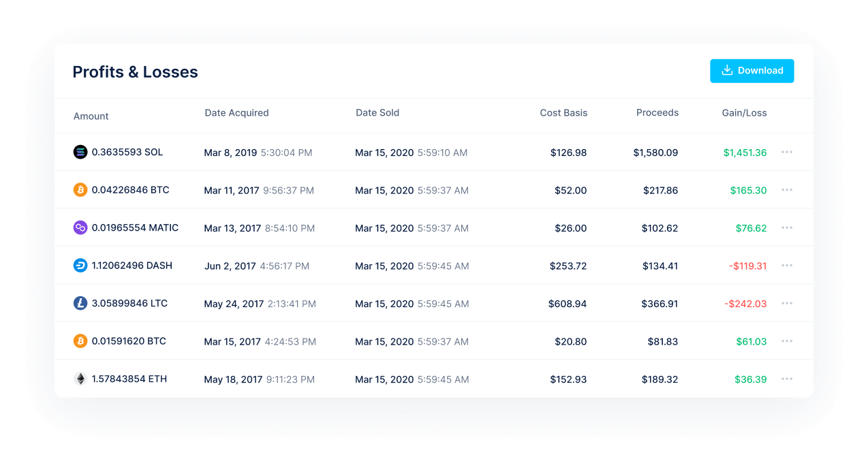This screenshot has height=463, width=868.
Task: Click the Bitcoin icon for 0.01591620 BTC
Action: [x=80, y=341]
